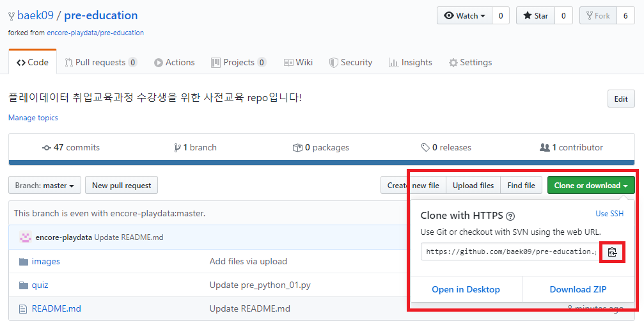644x327 pixels.
Task: View the 47 commits
Action: tap(71, 147)
